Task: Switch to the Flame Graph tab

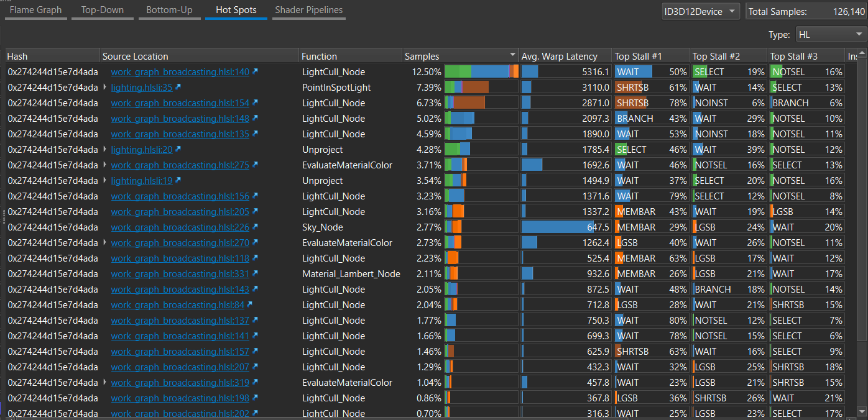Action: point(35,10)
